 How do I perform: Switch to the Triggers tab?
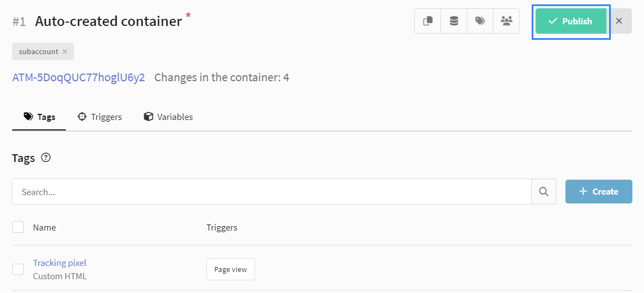pyautogui.click(x=100, y=117)
